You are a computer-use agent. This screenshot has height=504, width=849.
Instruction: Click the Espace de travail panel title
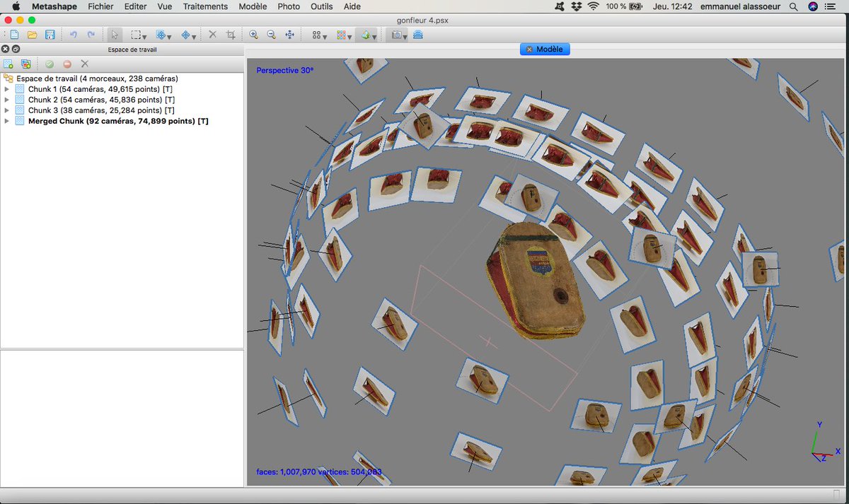click(x=132, y=49)
